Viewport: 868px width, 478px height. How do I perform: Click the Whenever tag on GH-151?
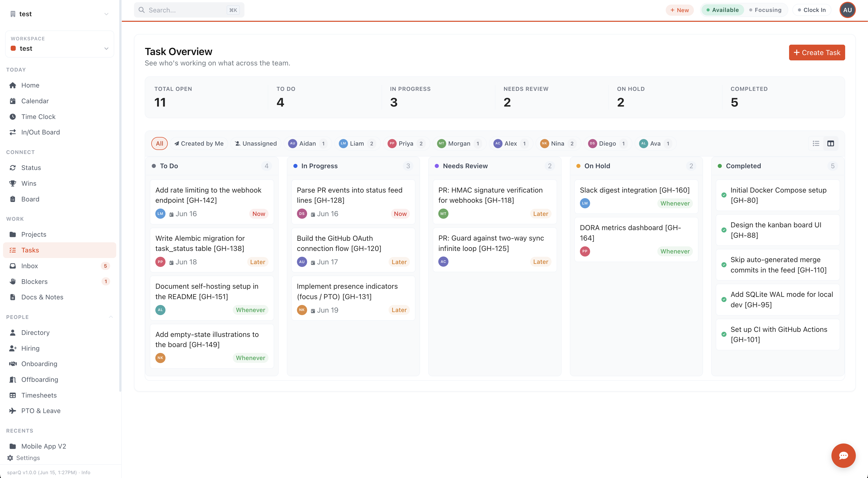click(250, 310)
